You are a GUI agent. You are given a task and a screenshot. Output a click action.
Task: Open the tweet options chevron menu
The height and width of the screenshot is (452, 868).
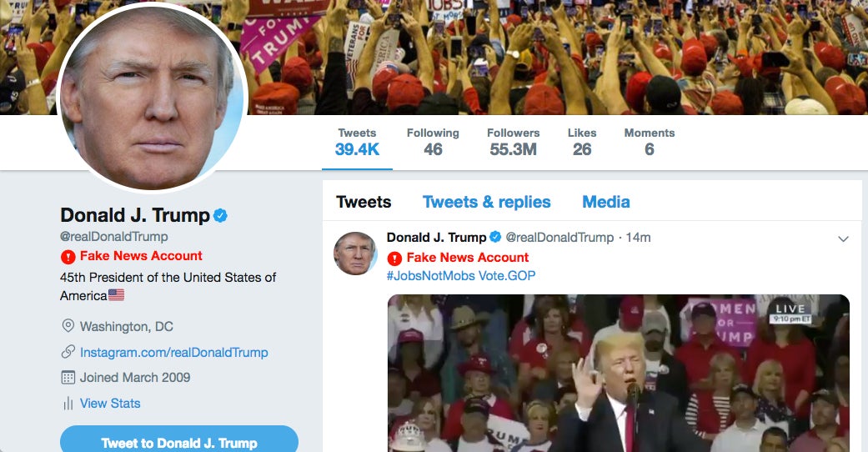point(843,239)
